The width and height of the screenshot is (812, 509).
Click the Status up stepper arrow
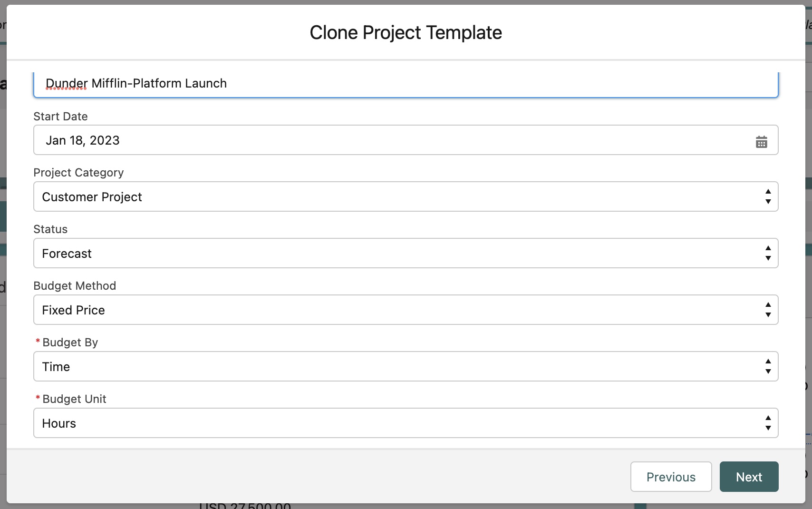768,249
